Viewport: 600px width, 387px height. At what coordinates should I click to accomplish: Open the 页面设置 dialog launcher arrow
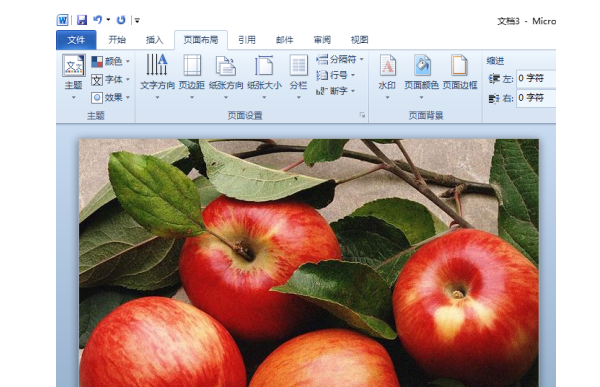tap(362, 115)
